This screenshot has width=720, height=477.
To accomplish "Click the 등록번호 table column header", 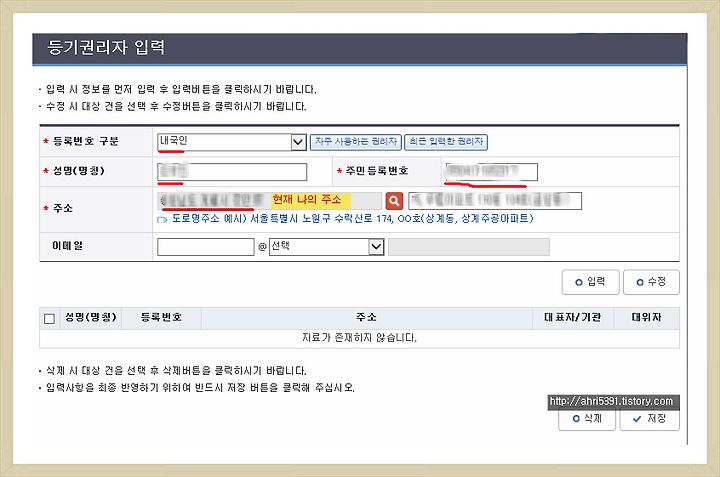I will [x=161, y=317].
